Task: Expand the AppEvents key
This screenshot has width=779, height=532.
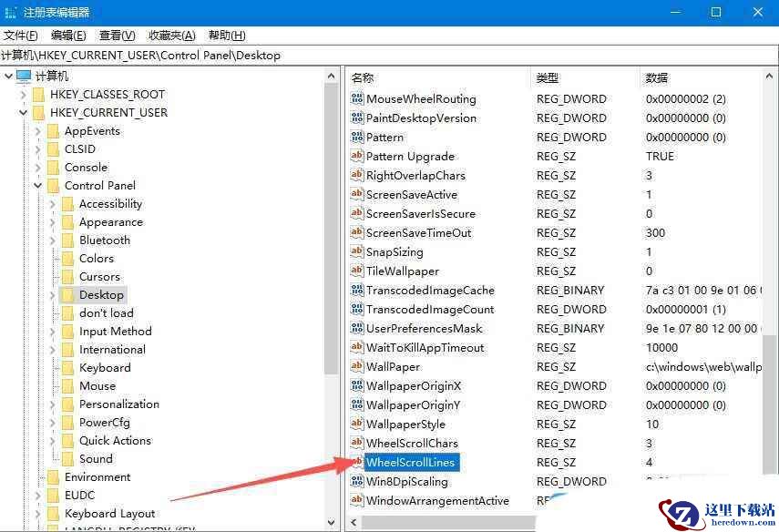Action: tap(37, 131)
